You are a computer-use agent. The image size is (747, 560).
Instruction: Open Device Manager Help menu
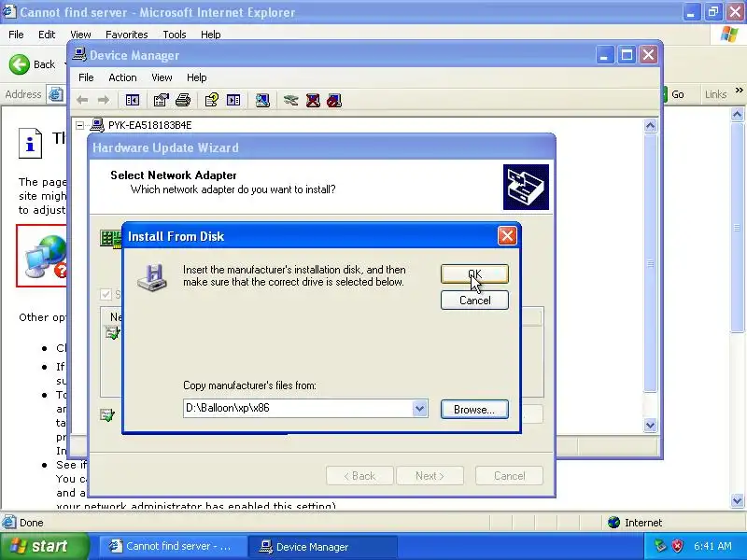click(x=196, y=77)
